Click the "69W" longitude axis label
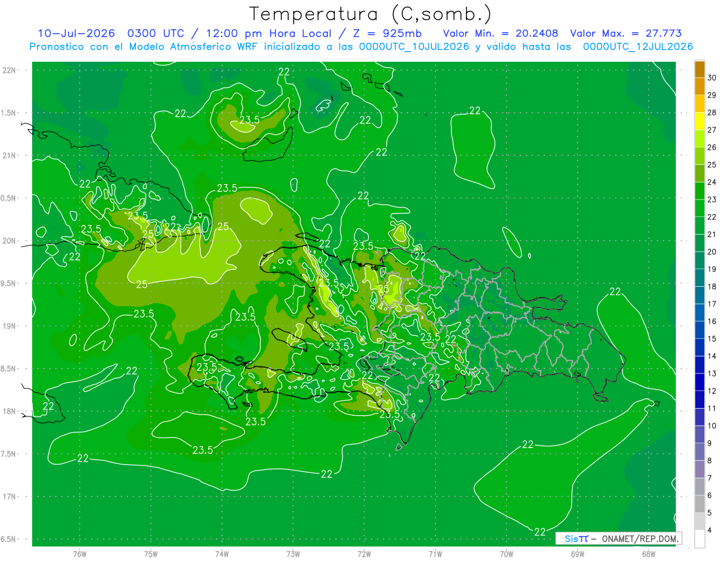This screenshot has width=728, height=562. (578, 554)
